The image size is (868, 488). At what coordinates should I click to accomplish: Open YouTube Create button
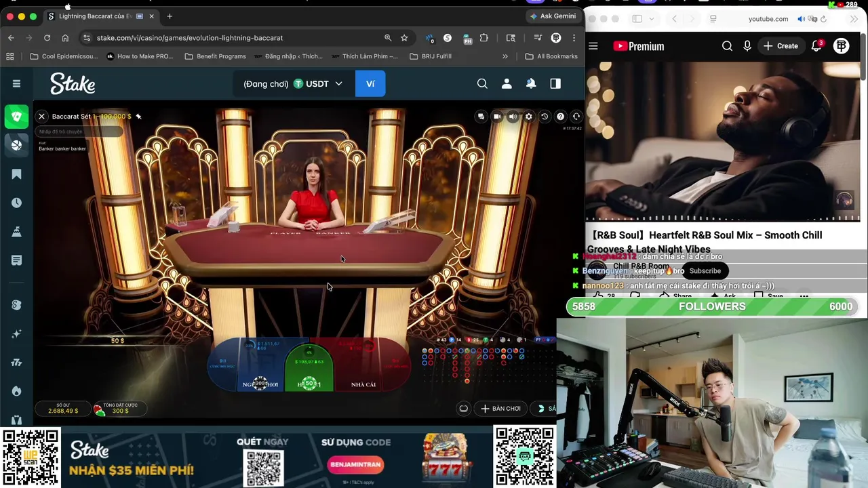pyautogui.click(x=781, y=46)
